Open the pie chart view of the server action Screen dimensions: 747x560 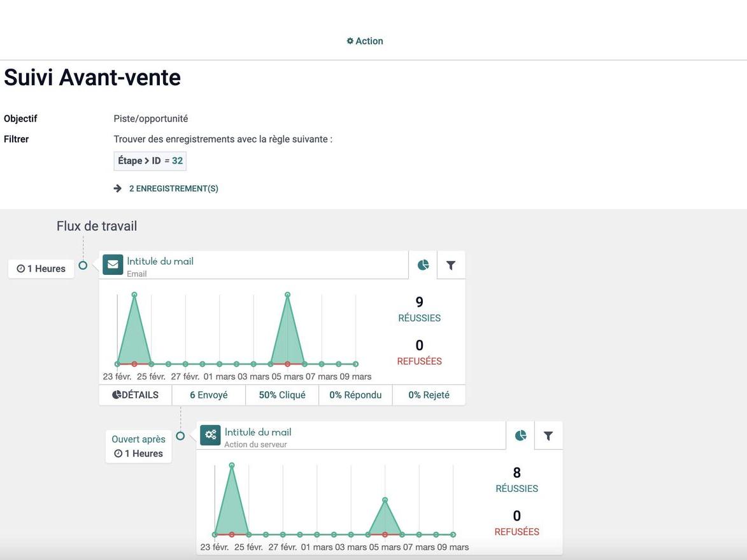[521, 435]
